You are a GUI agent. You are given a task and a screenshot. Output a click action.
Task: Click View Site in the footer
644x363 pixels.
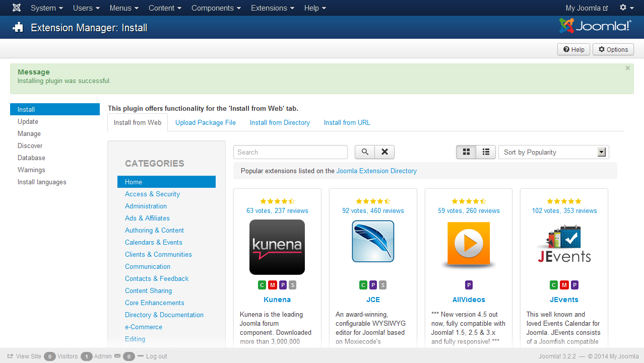click(x=24, y=356)
